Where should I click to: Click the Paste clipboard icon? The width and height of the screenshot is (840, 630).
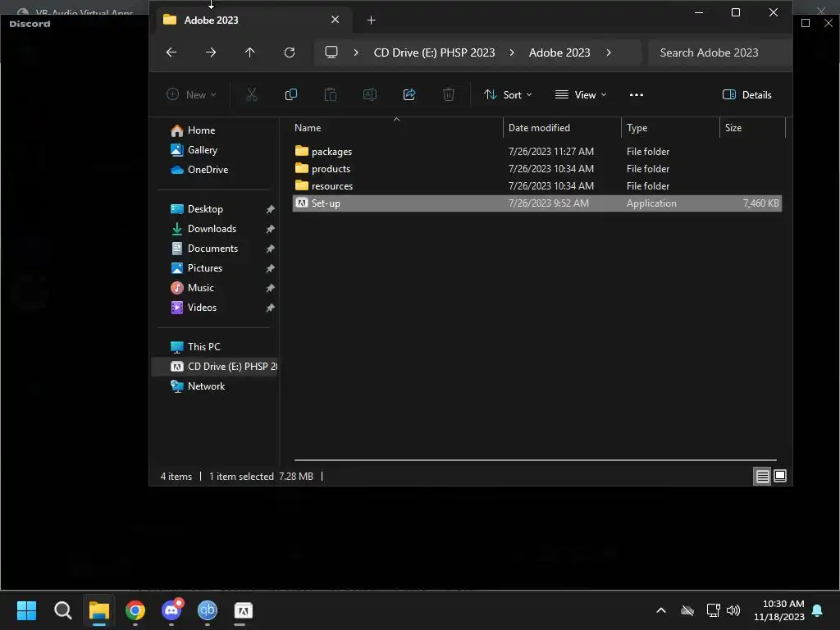pos(331,95)
